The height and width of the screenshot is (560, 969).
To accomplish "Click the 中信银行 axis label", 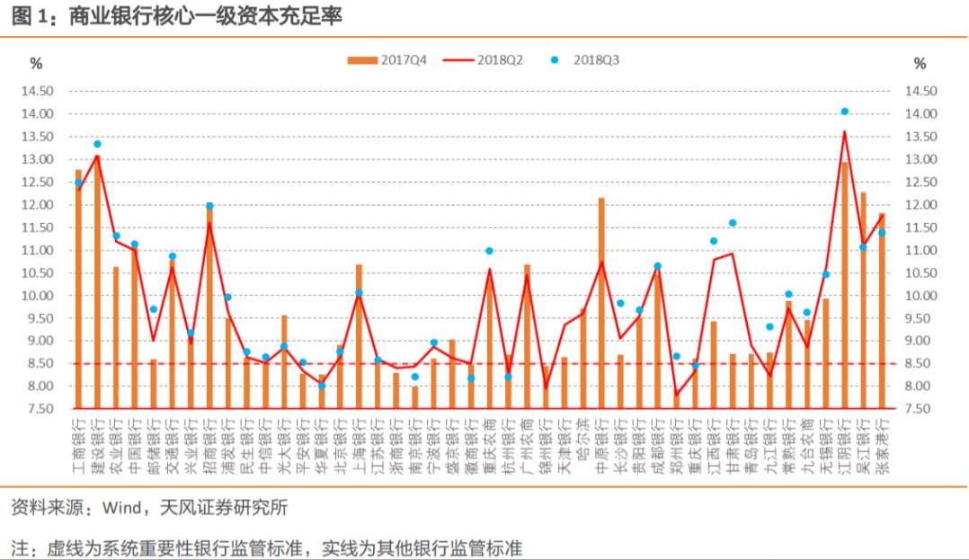I will point(266,446).
